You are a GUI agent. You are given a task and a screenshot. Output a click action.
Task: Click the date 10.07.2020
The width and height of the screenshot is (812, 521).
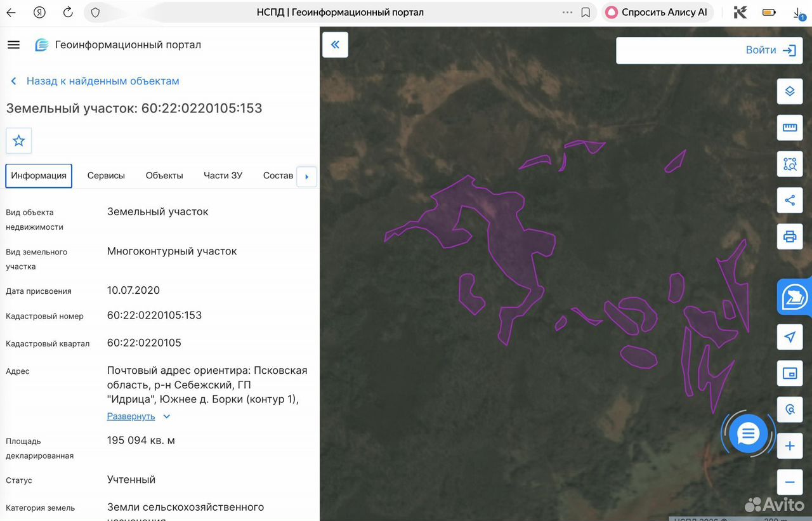click(x=133, y=291)
